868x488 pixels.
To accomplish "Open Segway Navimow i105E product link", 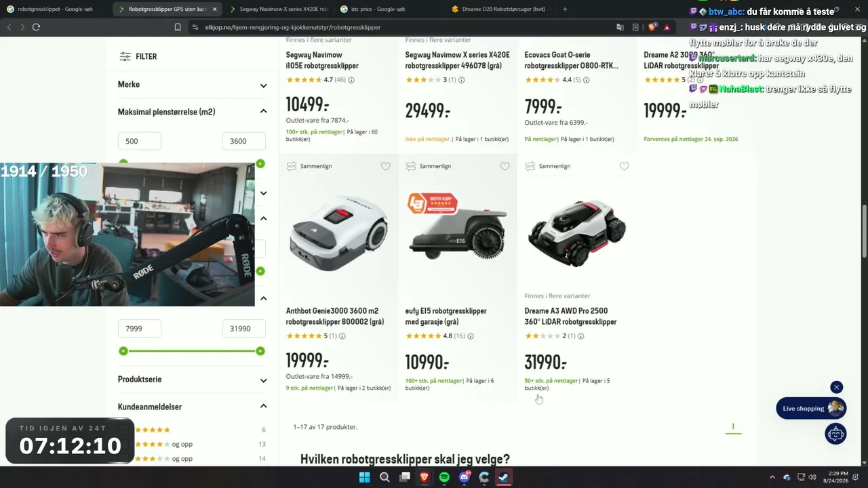I will [322, 60].
